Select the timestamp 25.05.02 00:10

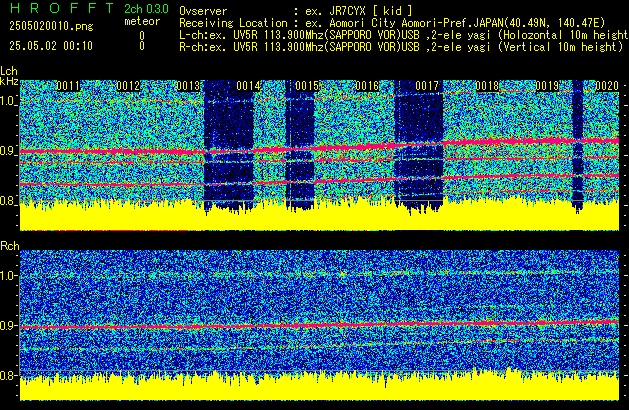pyautogui.click(x=51, y=46)
